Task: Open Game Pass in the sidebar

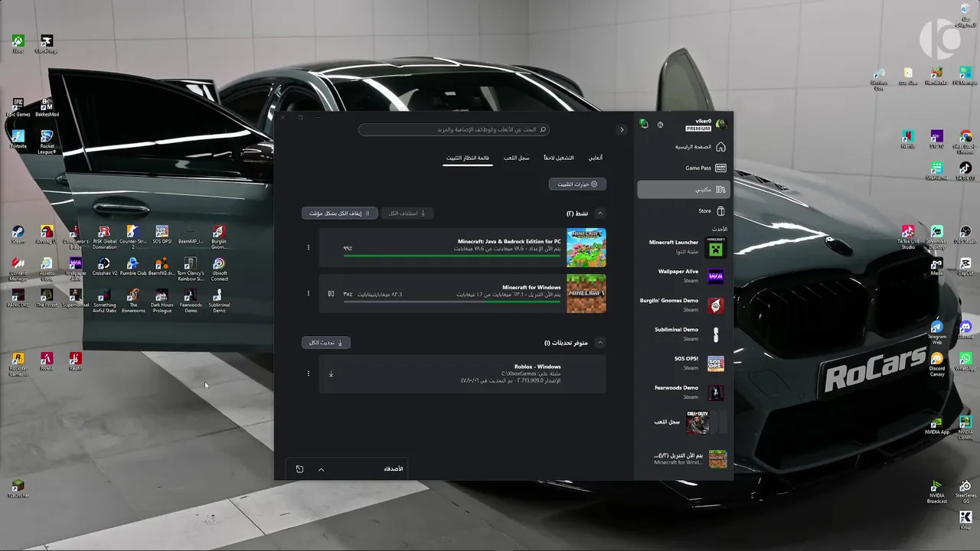Action: pos(704,168)
